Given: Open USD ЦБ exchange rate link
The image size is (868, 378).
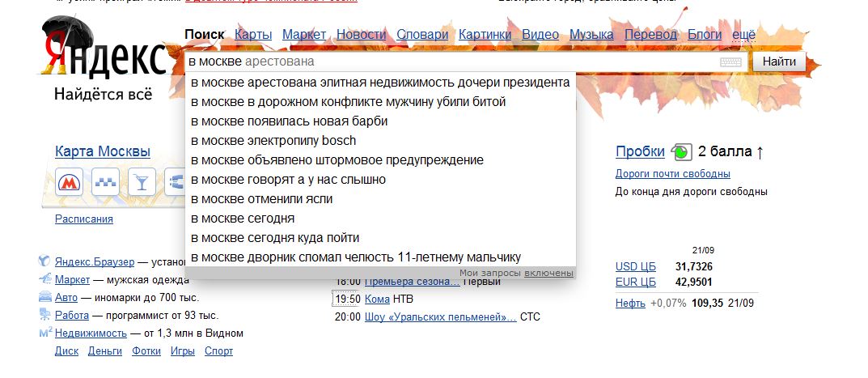Looking at the screenshot, I should click(x=636, y=266).
